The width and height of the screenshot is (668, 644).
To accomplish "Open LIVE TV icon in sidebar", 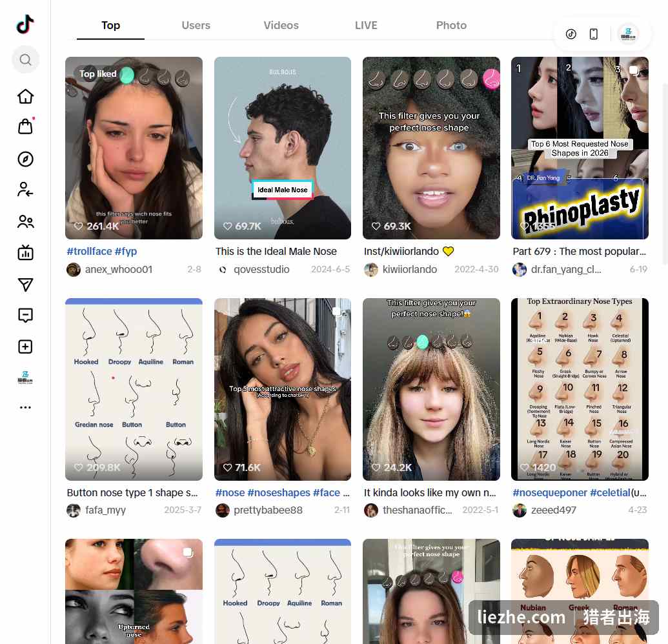I will pos(26,252).
